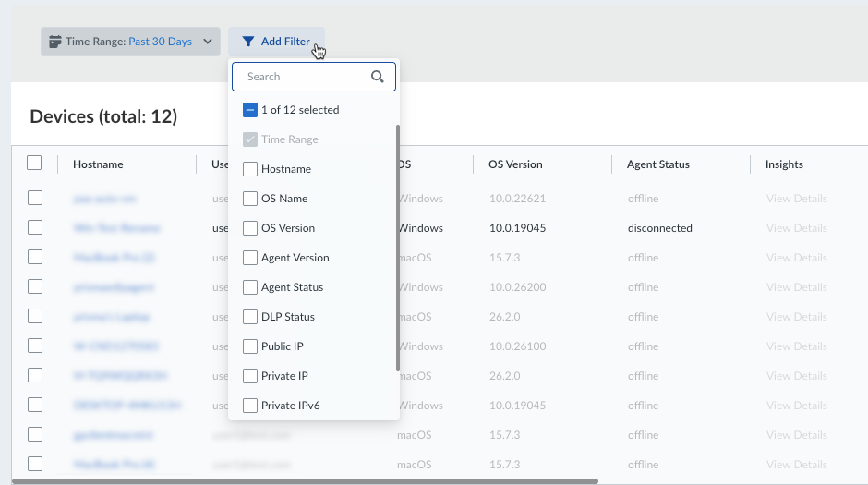This screenshot has height=485, width=868.
Task: Tick the OS Version filter checkbox
Action: point(250,228)
